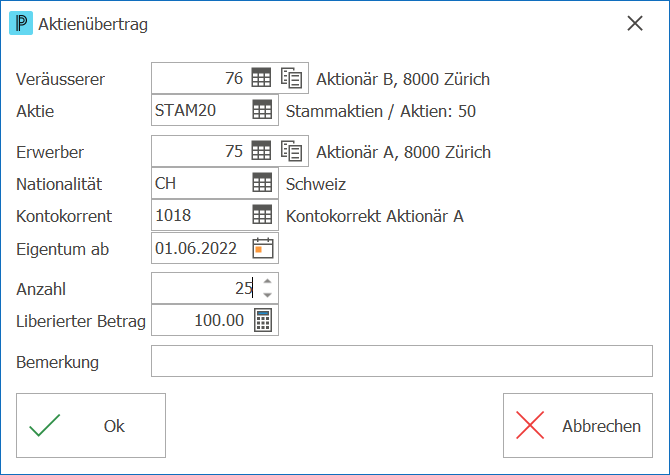
Task: Increase Anzahl with the up arrow
Action: (267, 281)
